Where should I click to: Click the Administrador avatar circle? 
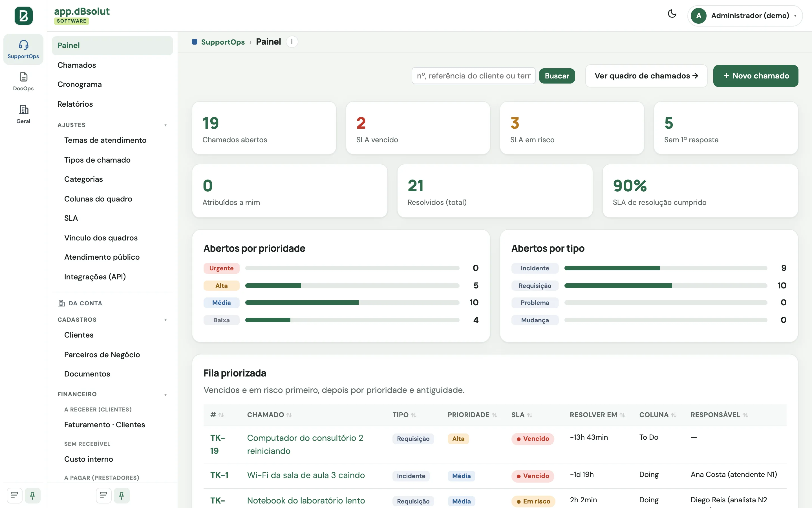pos(699,16)
